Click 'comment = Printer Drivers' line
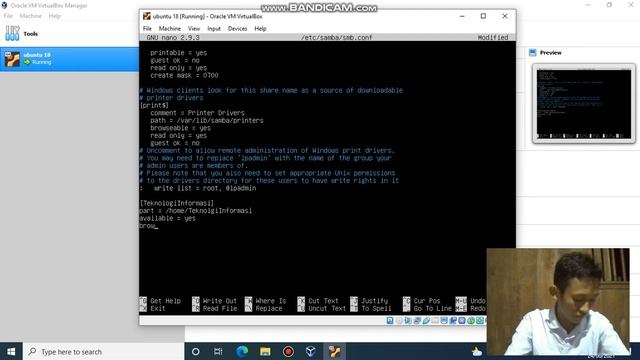Image resolution: width=640 pixels, height=360 pixels. [197, 113]
